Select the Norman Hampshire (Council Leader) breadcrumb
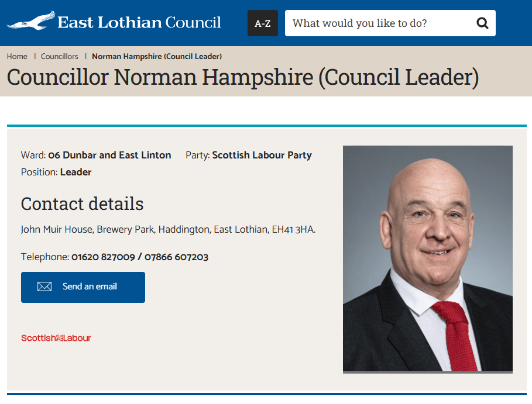Screen dimensions: 532x404 [157, 57]
